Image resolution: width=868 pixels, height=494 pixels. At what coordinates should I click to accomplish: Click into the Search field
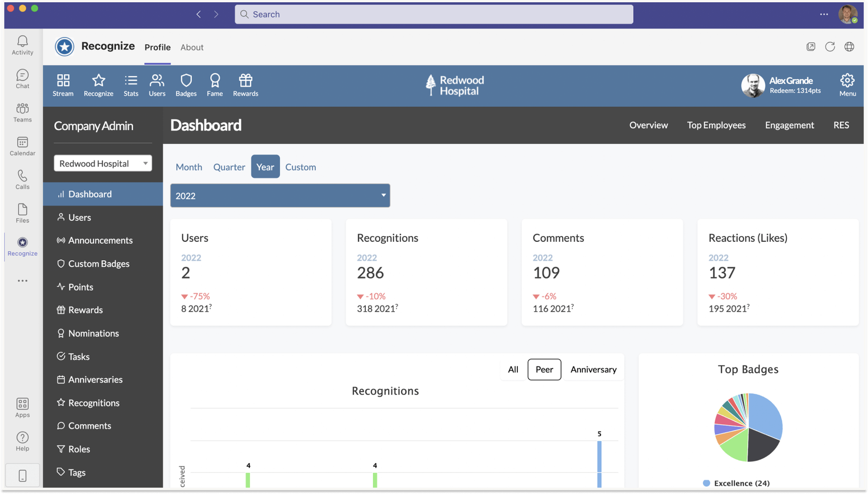(434, 15)
